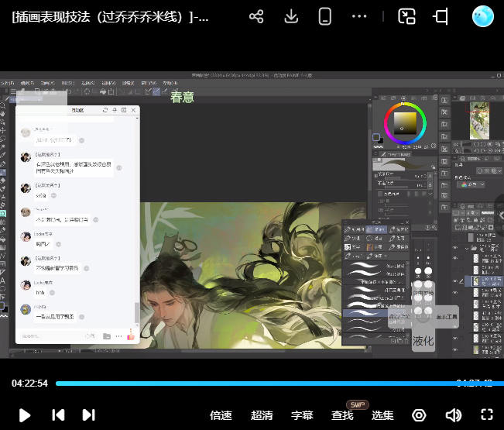Click the chat window vertical scrollbar
Screen dimensions: 504x430
tap(137, 312)
